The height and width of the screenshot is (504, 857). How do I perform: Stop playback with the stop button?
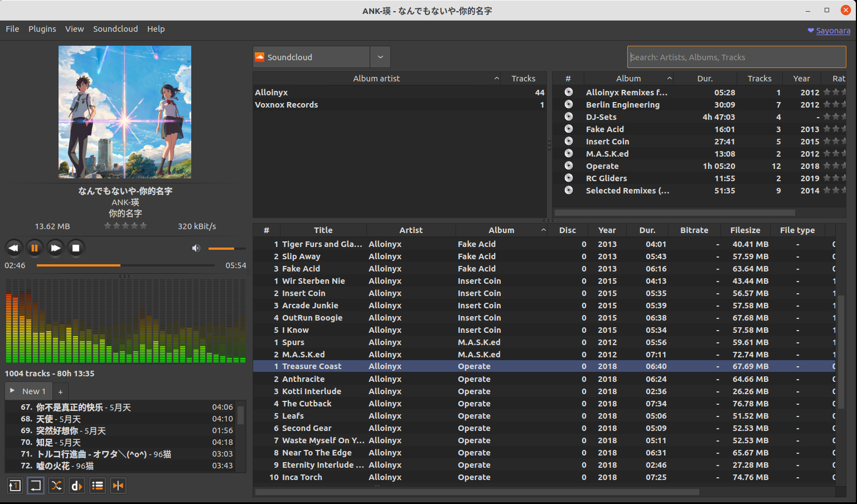[76, 248]
